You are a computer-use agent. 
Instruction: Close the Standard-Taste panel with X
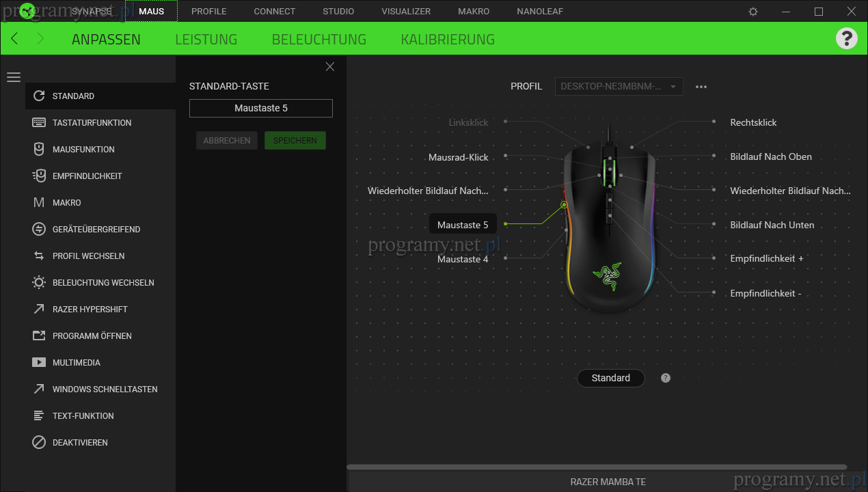click(330, 66)
